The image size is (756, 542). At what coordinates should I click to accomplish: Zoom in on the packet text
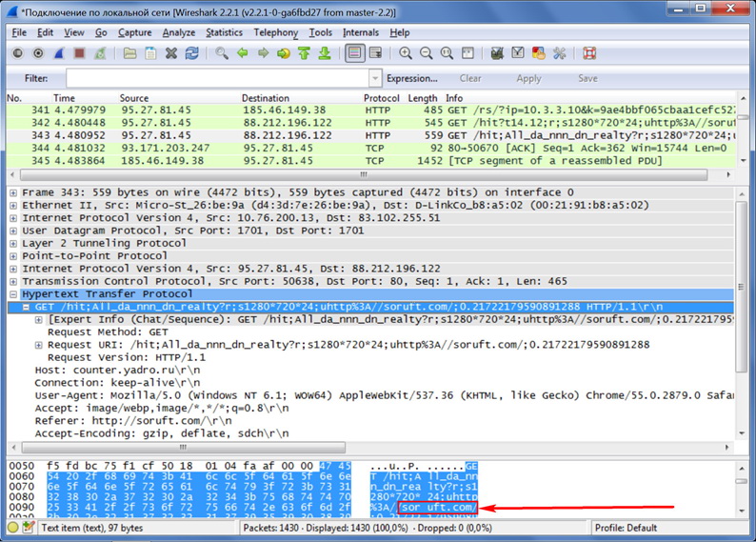[406, 54]
